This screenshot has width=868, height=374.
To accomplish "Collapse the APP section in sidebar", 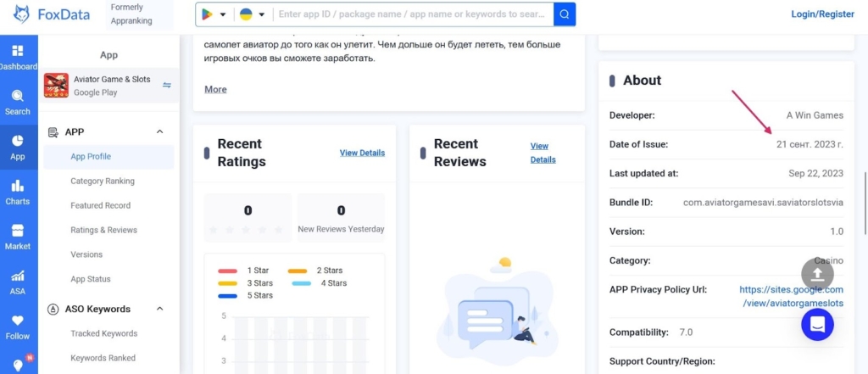I will pos(159,132).
